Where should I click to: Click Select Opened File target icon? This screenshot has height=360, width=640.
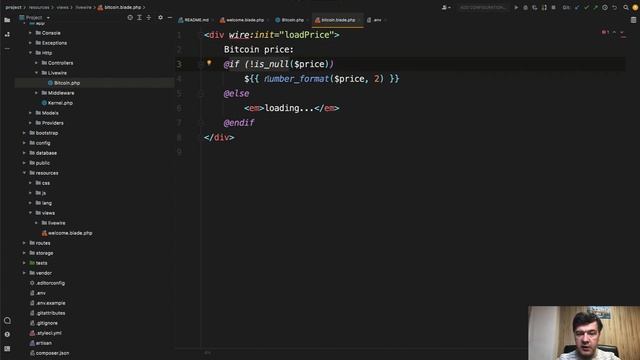[130, 18]
